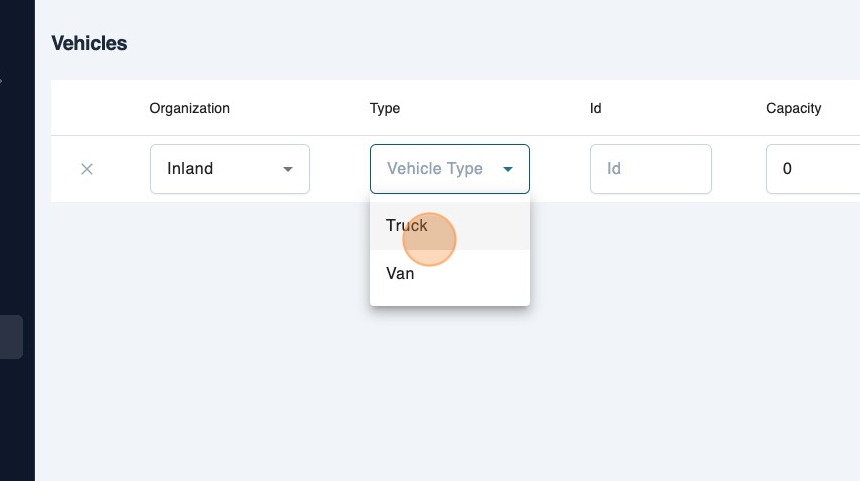Open the Organization dropdown showing Inland
860x481 pixels.
click(x=229, y=169)
